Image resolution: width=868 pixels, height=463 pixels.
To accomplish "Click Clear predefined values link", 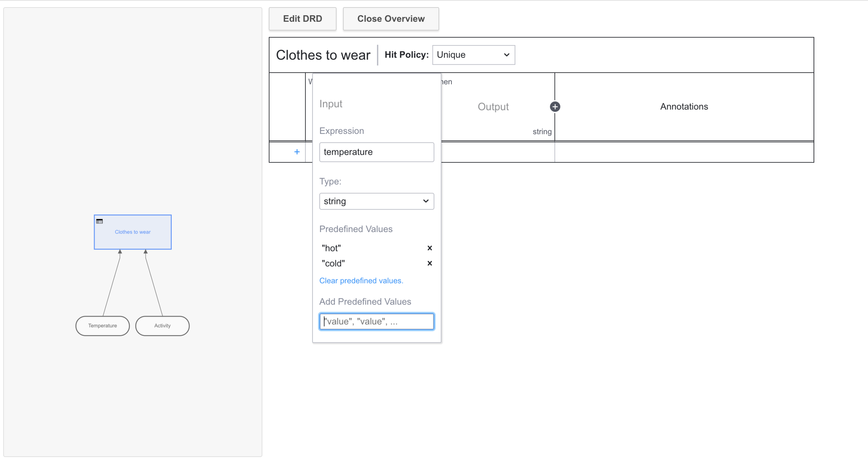I will click(361, 281).
